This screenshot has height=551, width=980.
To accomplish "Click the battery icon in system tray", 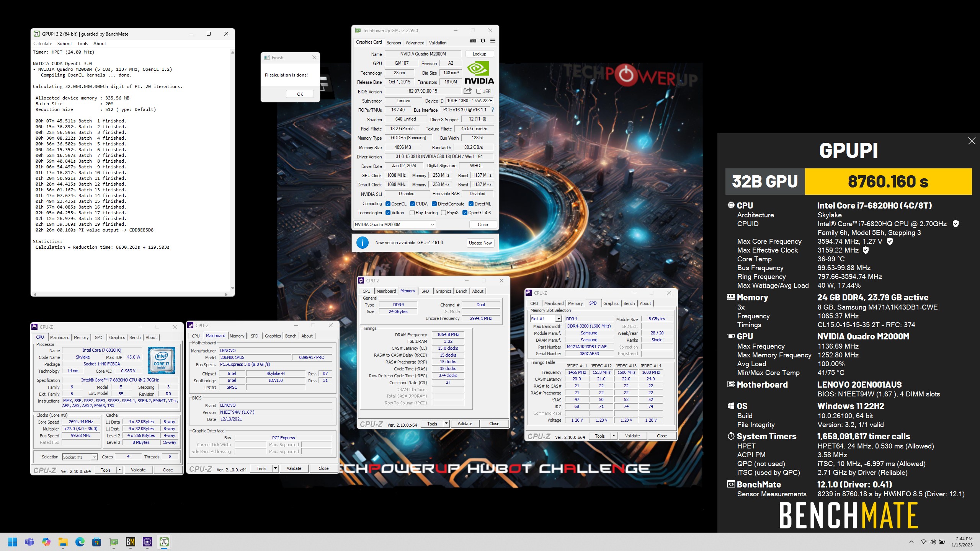I will click(942, 542).
